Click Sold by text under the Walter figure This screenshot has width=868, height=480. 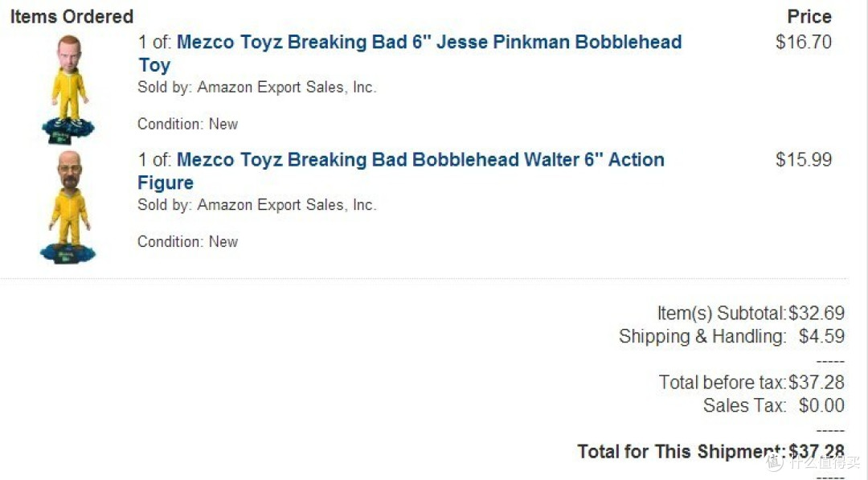(x=257, y=205)
